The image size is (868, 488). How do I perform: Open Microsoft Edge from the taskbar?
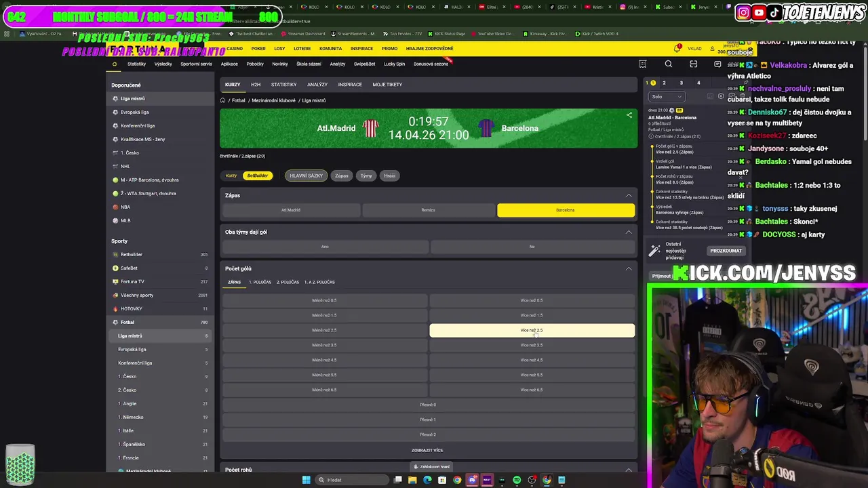427,480
